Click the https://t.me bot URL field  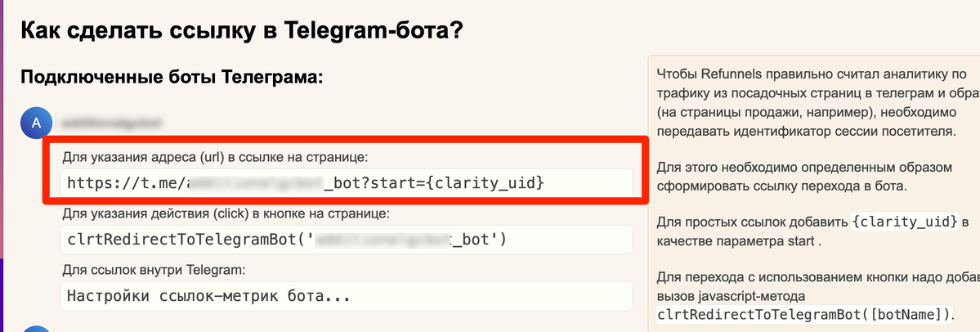tap(347, 183)
